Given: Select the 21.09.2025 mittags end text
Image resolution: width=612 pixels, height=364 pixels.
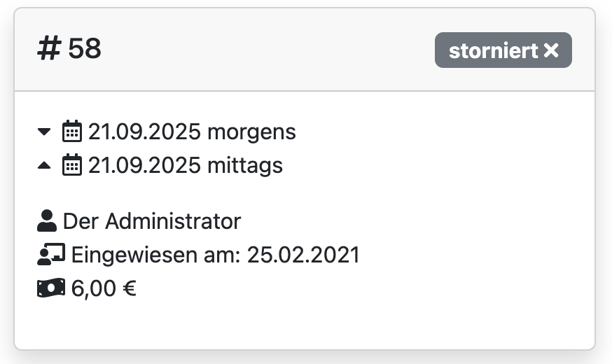Looking at the screenshot, I should pyautogui.click(x=186, y=165).
